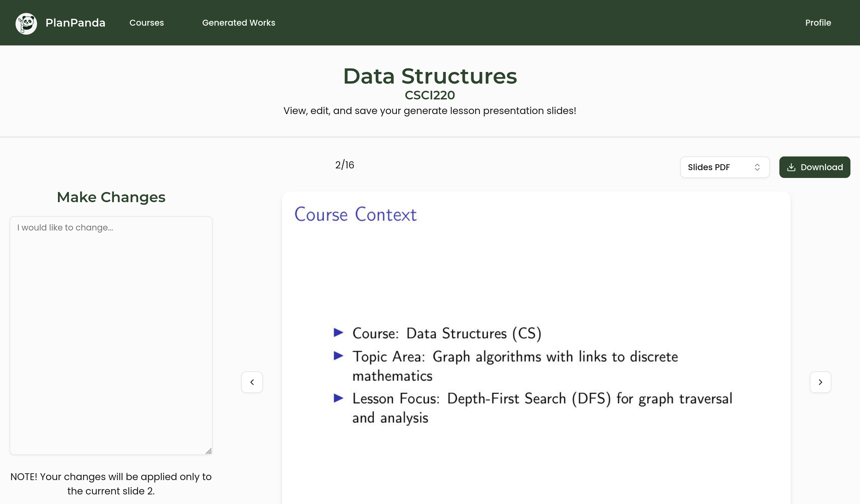The width and height of the screenshot is (860, 504).
Task: Click the textarea resize handle corner
Action: coord(209,451)
